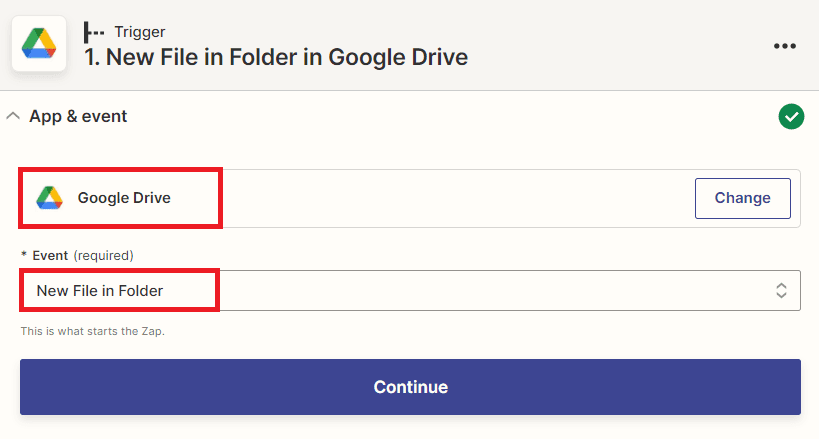The image size is (819, 439).
Task: Click the Trigger step icon
Action: 95,31
